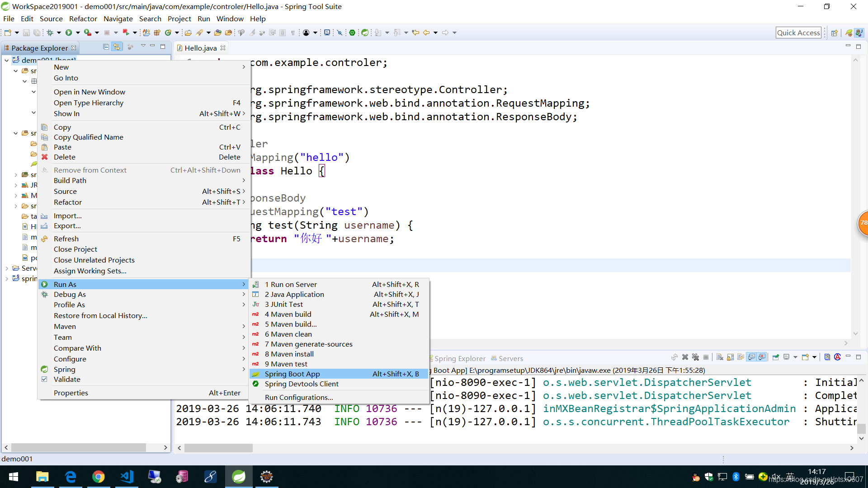868x488 pixels.
Task: Select Spring Boot App from Run As
Action: [x=292, y=374]
